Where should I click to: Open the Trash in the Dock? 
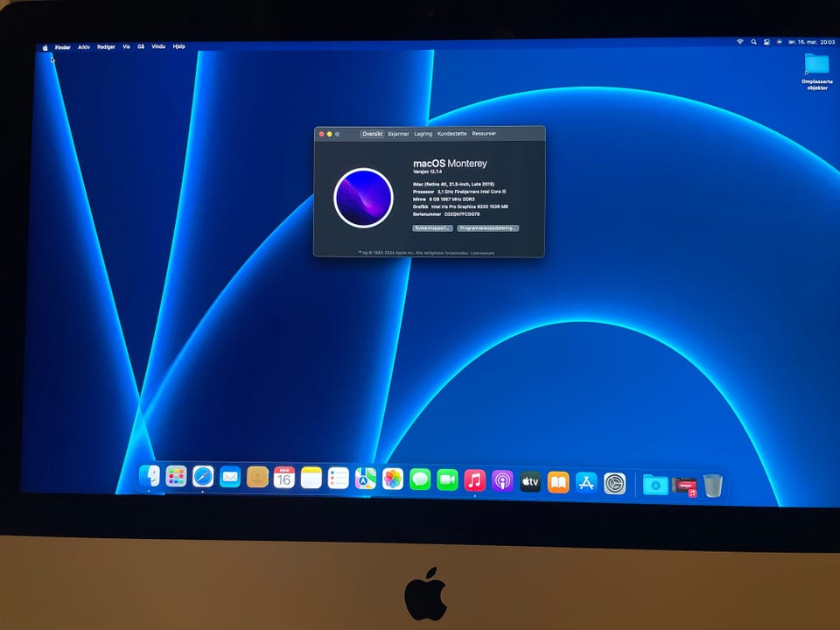[713, 486]
